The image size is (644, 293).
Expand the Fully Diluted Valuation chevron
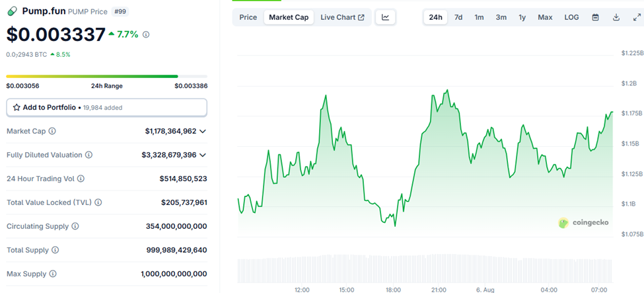pyautogui.click(x=203, y=155)
